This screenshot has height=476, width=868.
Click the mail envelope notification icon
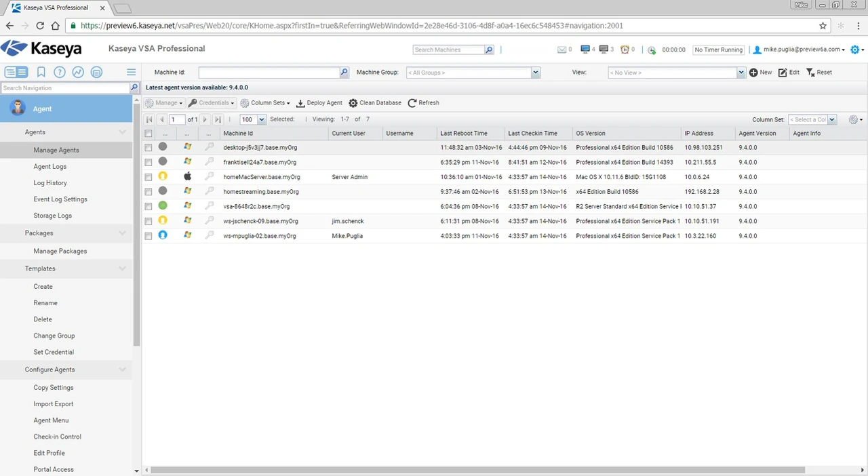point(561,49)
